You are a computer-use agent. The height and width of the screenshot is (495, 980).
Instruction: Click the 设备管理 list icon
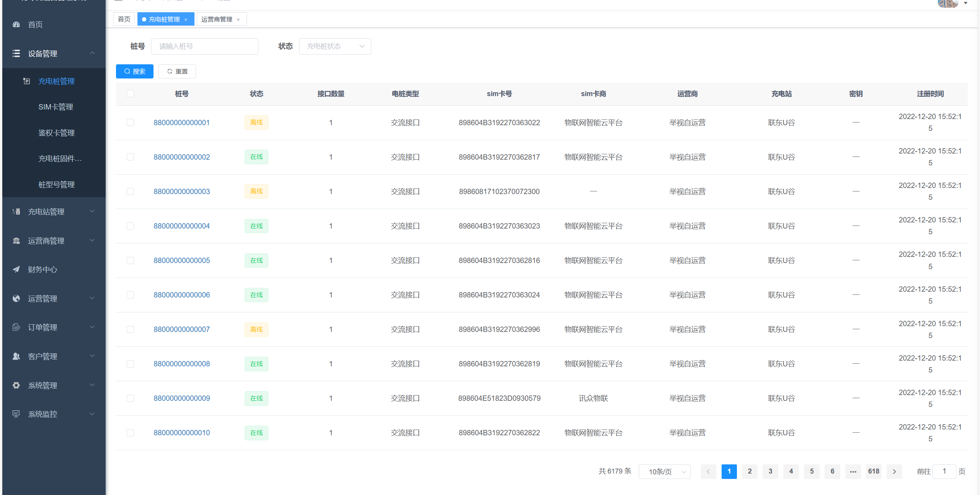(x=16, y=54)
